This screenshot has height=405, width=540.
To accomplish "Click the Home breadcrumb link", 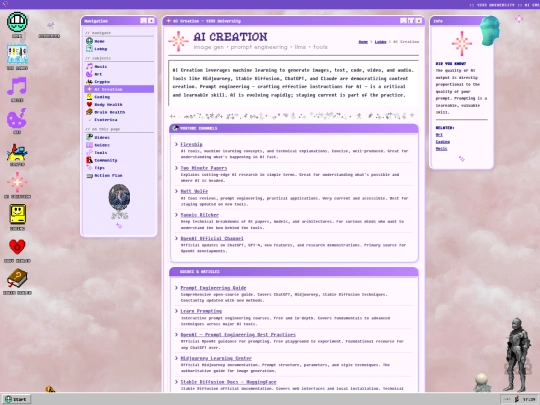I will click(x=363, y=42).
